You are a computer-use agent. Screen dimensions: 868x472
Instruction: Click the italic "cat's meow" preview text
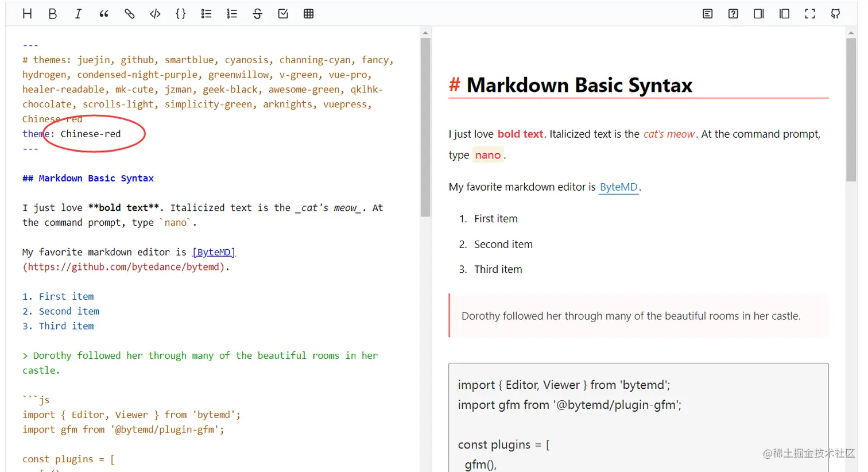(x=669, y=134)
